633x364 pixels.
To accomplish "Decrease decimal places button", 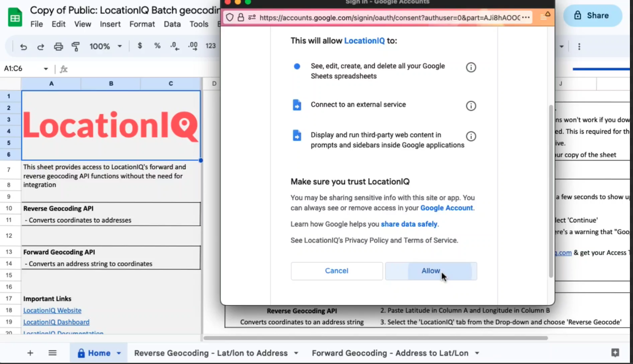I will point(174,46).
